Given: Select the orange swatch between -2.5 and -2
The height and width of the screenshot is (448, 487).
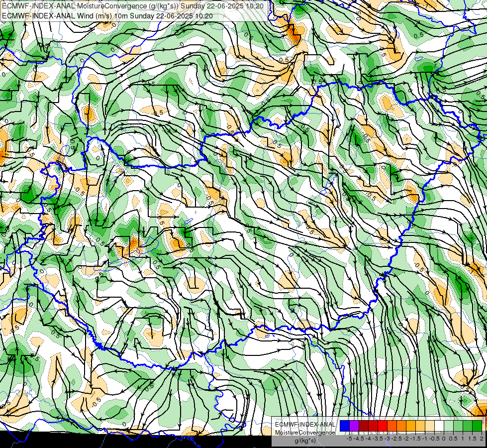Looking at the screenshot, I should (401, 426).
